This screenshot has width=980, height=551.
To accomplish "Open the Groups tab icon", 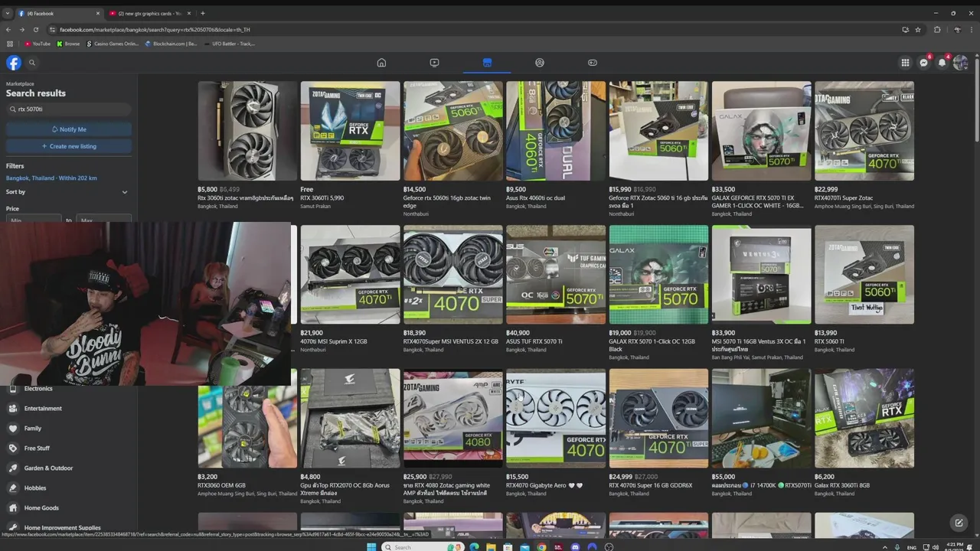I will point(540,63).
